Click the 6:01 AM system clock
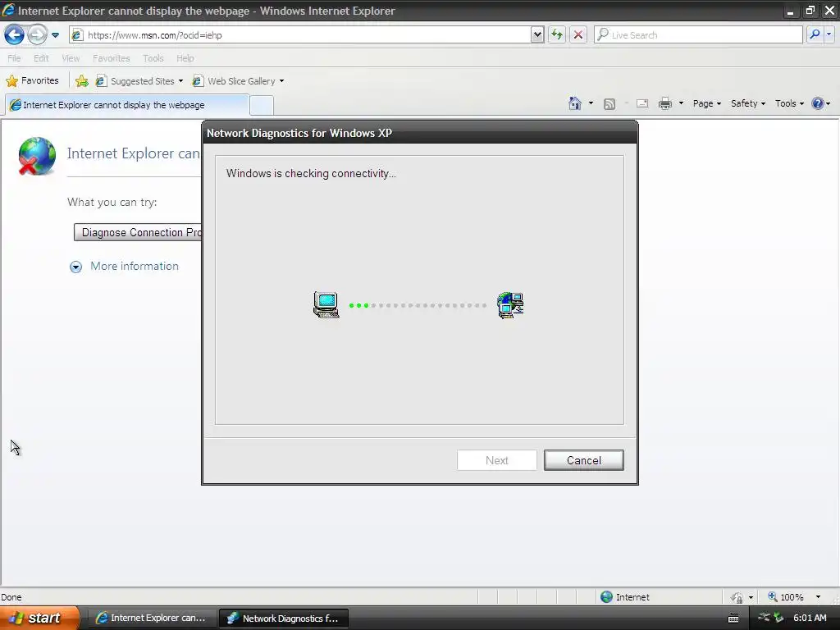 coord(810,618)
